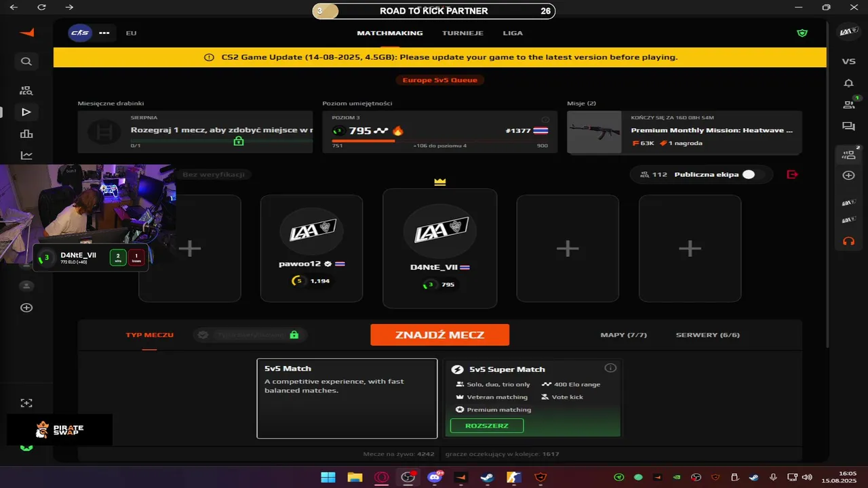Click the orange headset icon

pyautogui.click(x=848, y=241)
